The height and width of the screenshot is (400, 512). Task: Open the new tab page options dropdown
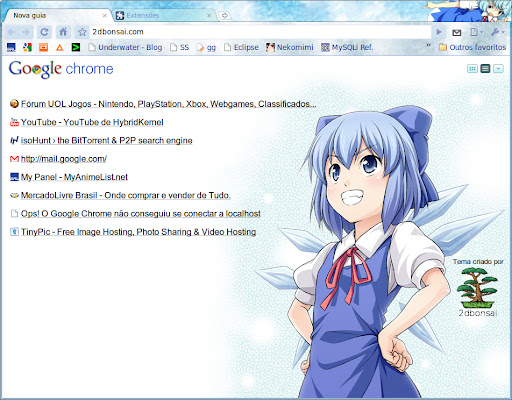(498, 69)
